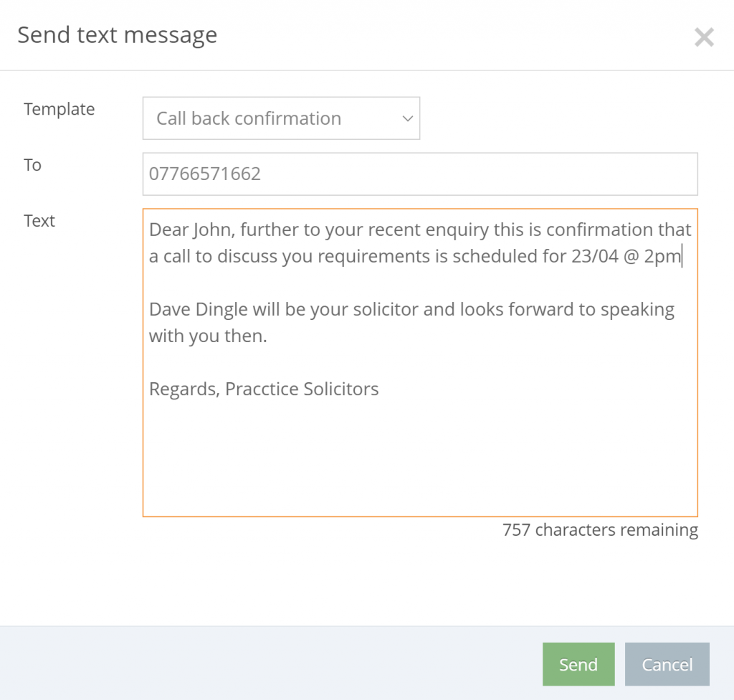734x700 pixels.
Task: Open the Template dropdown
Action: [x=281, y=118]
